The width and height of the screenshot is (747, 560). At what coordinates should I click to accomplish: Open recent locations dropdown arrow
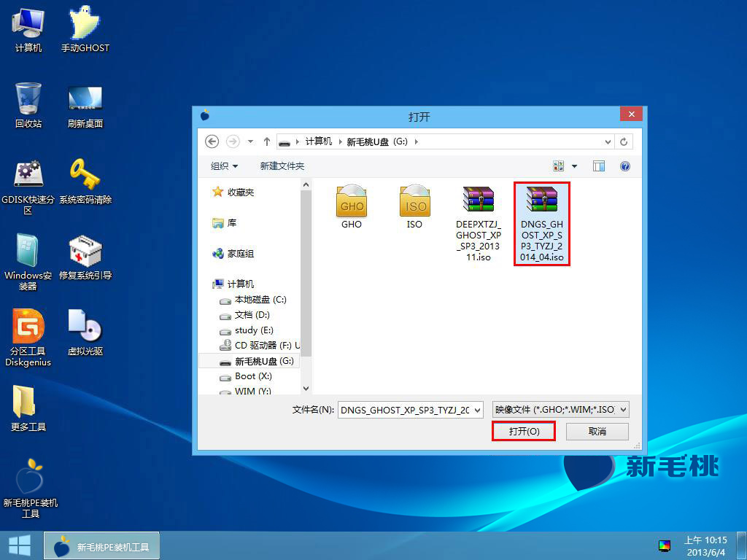pyautogui.click(x=251, y=141)
